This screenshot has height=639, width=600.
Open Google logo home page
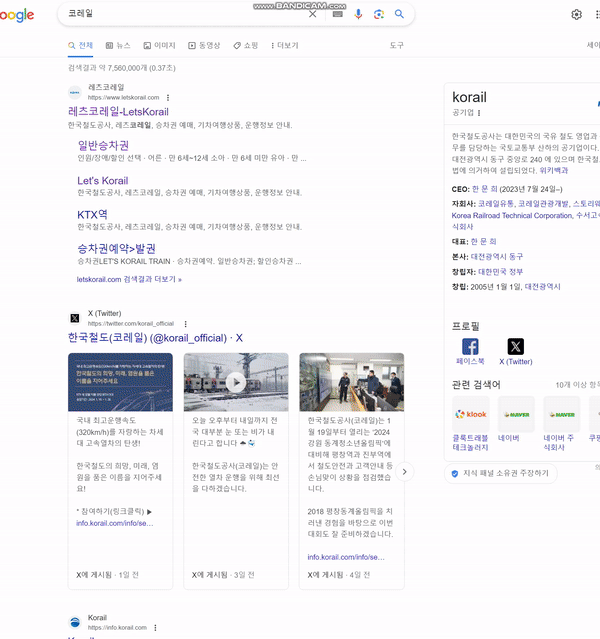pyautogui.click(x=17, y=15)
